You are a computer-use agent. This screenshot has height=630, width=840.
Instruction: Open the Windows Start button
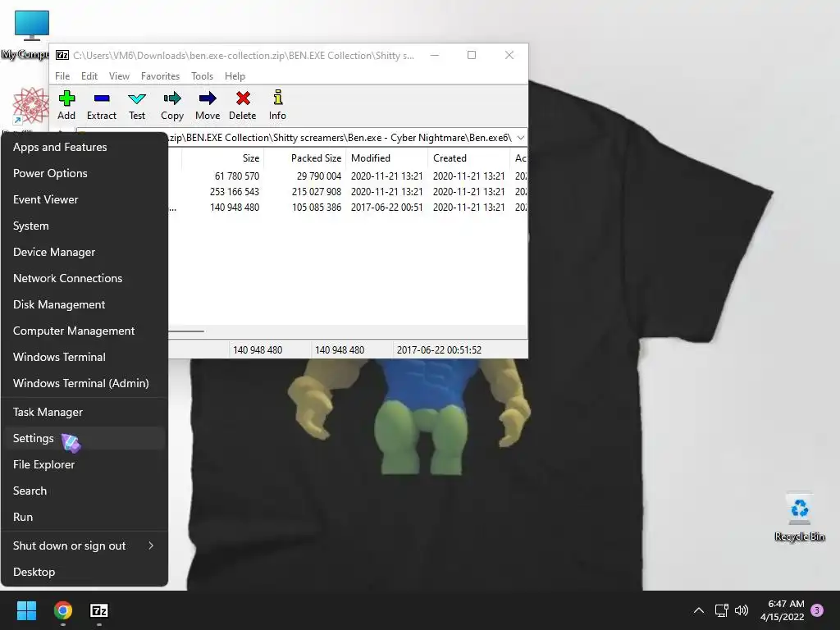[x=26, y=610]
